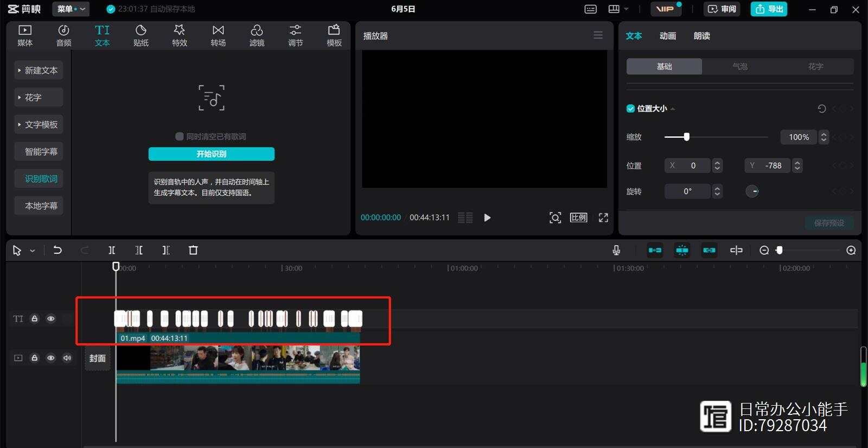Select 识别歌词 in the sidebar
The width and height of the screenshot is (868, 448).
[x=39, y=179]
